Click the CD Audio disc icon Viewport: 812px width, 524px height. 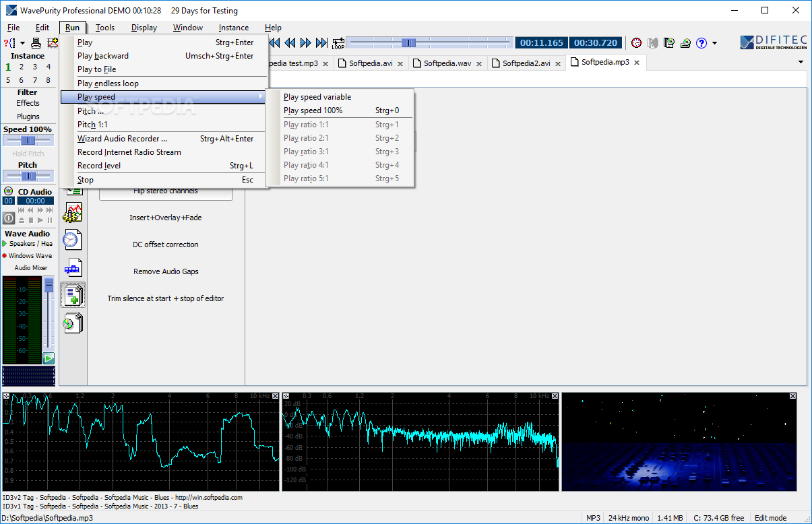point(9,192)
